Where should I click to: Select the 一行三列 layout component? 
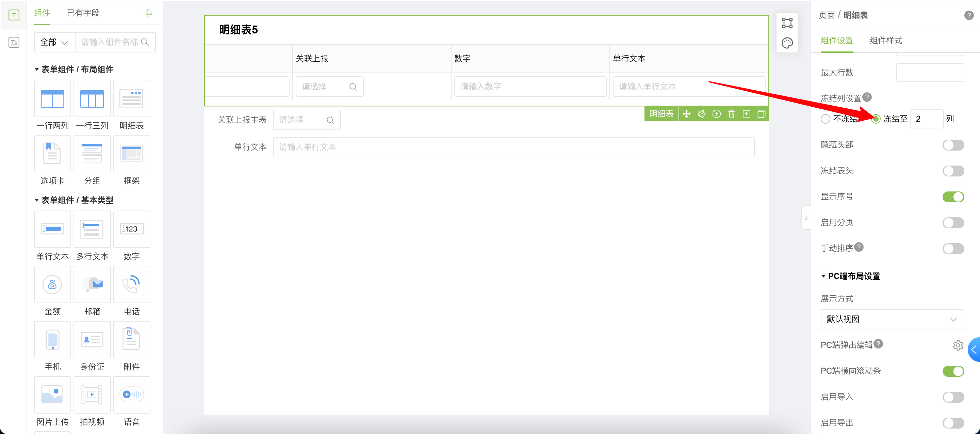(x=92, y=99)
